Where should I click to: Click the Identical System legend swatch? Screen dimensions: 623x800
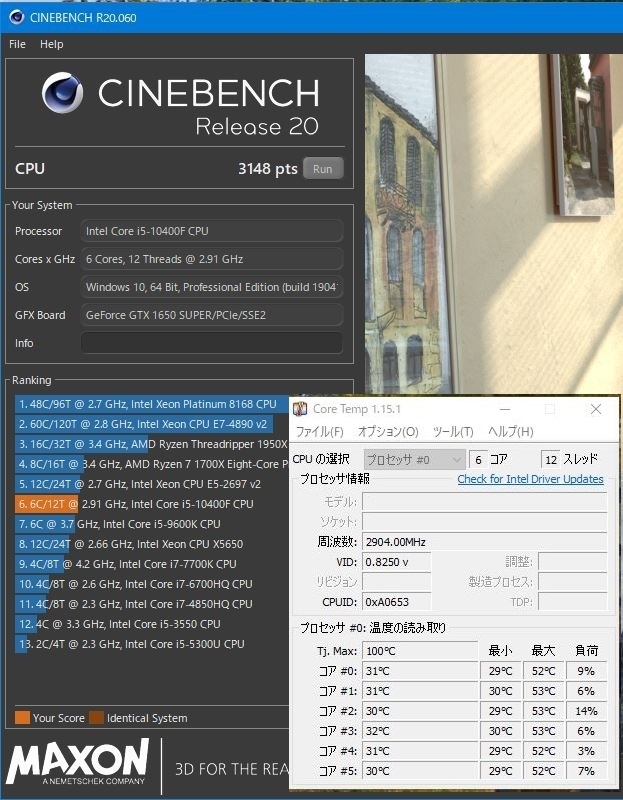coord(96,717)
